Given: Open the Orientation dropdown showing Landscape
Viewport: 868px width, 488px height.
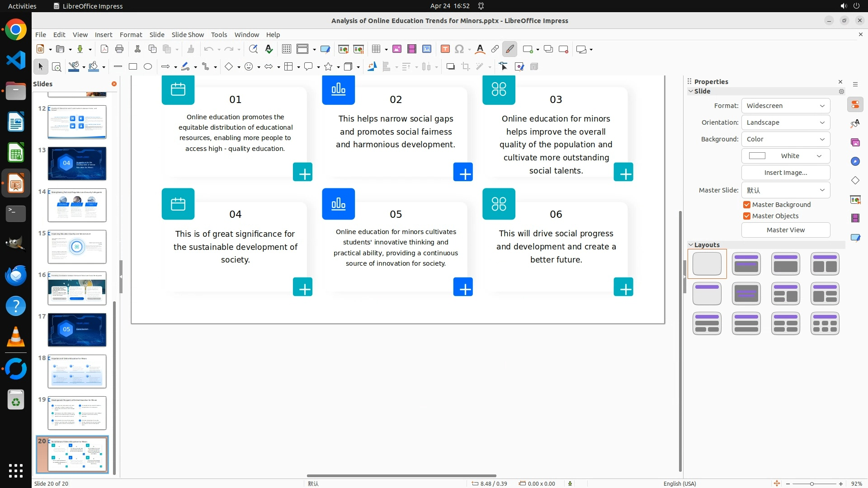Looking at the screenshot, I should point(786,122).
